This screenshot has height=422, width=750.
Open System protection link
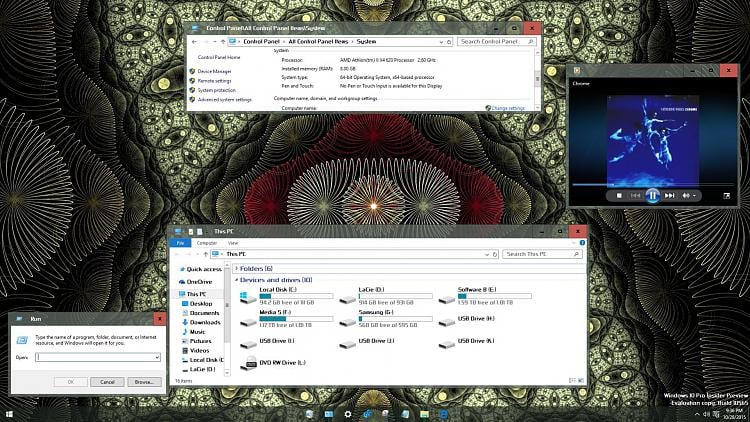[216, 90]
